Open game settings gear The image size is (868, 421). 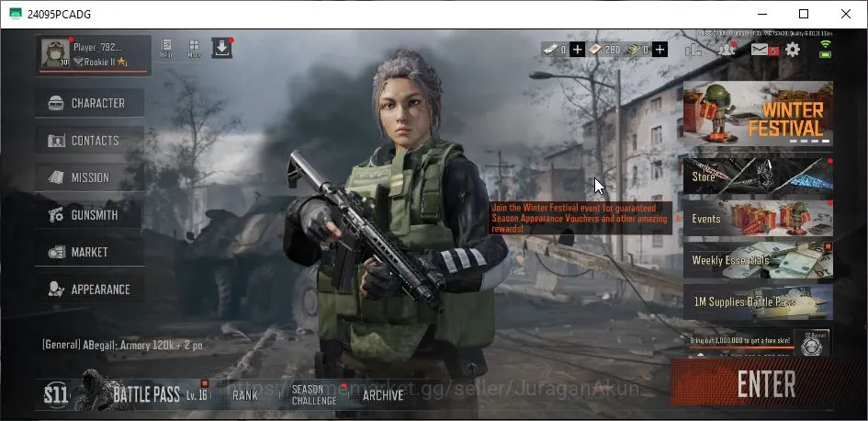pos(793,50)
